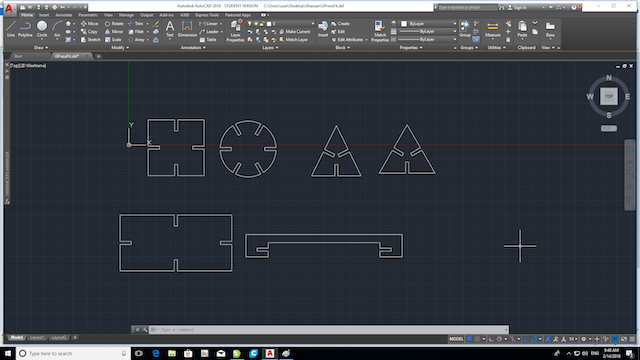Toggle polar tracking
The height and width of the screenshot is (360, 640).
point(499,339)
